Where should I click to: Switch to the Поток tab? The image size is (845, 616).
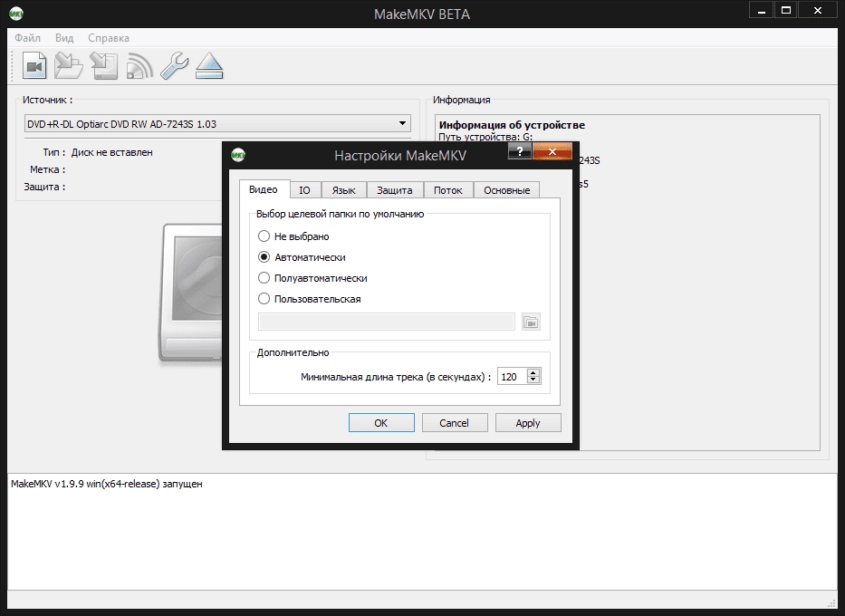point(447,190)
